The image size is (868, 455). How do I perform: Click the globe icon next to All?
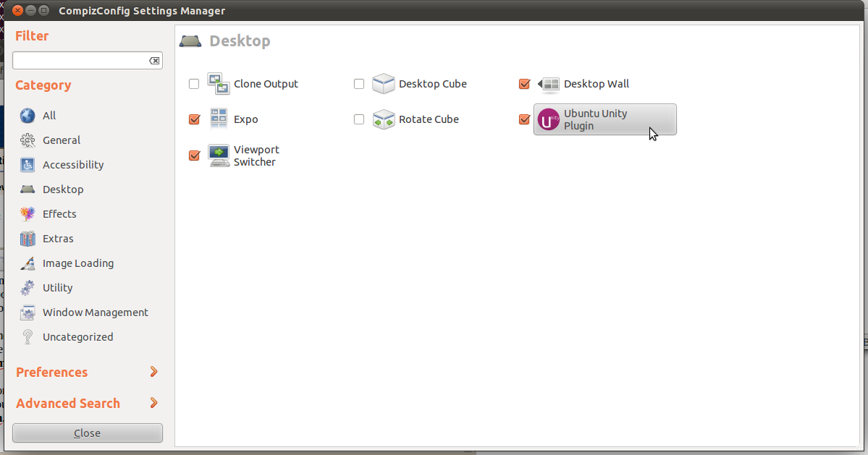pos(27,116)
